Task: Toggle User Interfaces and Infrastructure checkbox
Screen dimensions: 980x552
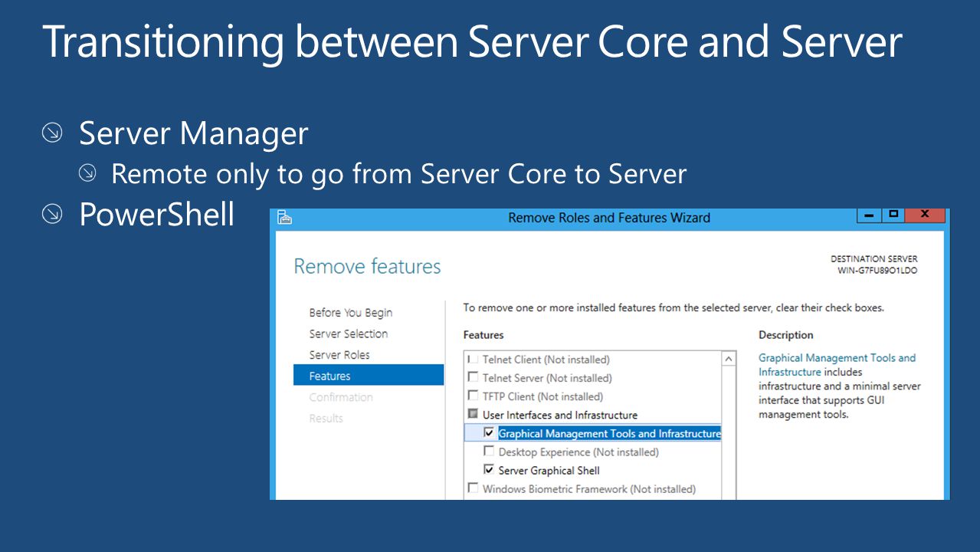Action: (473, 414)
